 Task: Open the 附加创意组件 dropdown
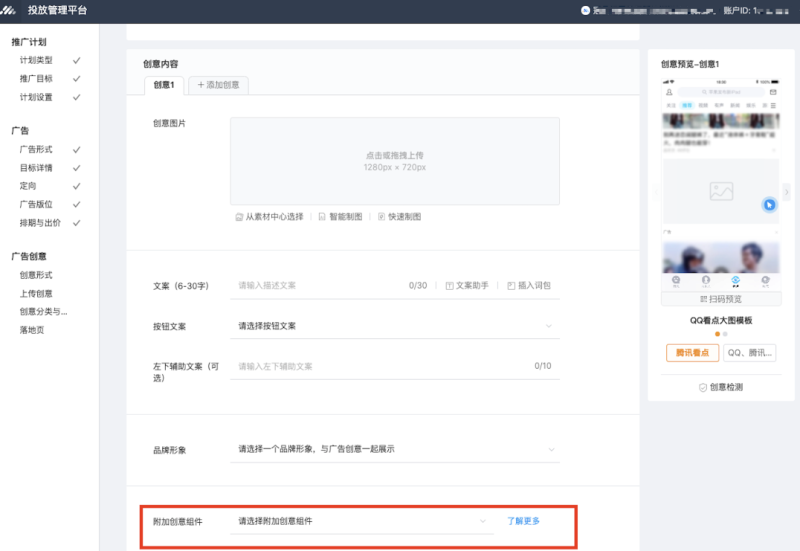pos(362,521)
